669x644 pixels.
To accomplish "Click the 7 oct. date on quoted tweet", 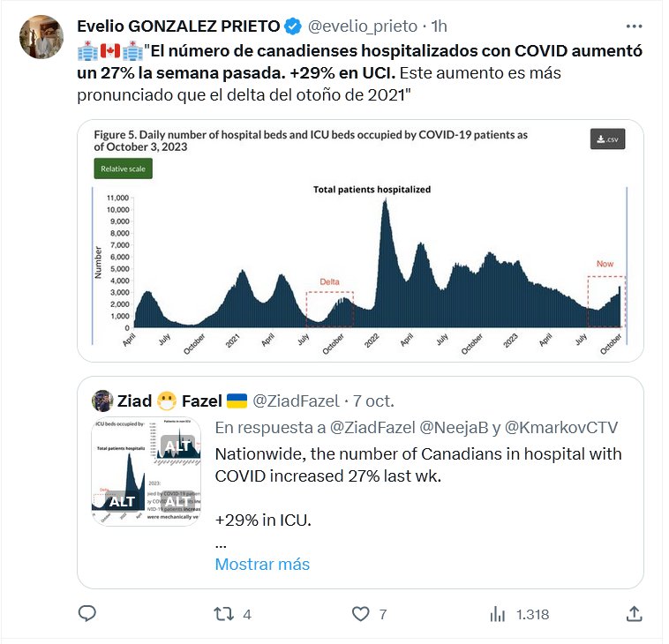I will pos(368,401).
